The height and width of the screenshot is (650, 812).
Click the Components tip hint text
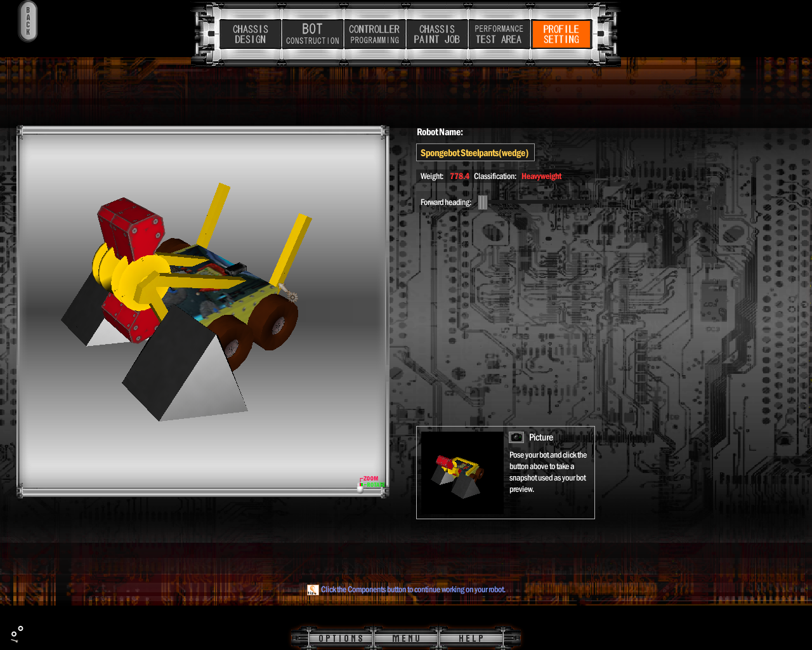pyautogui.click(x=413, y=590)
